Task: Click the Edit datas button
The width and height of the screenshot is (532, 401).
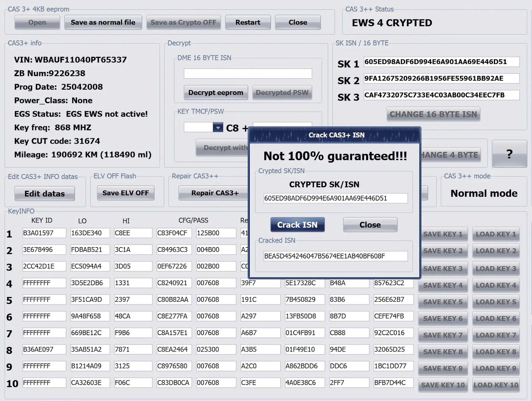Action: click(44, 194)
